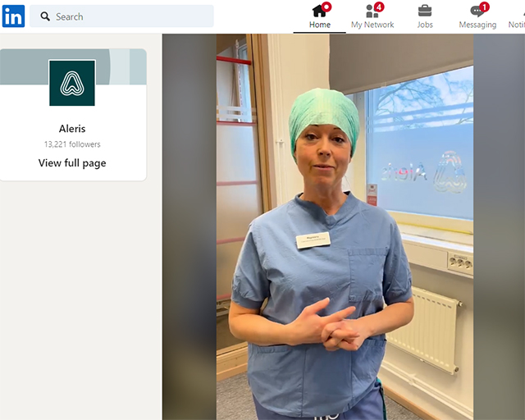Click the Jobs briefcase icon
This screenshot has width=525, height=420.
click(x=425, y=11)
